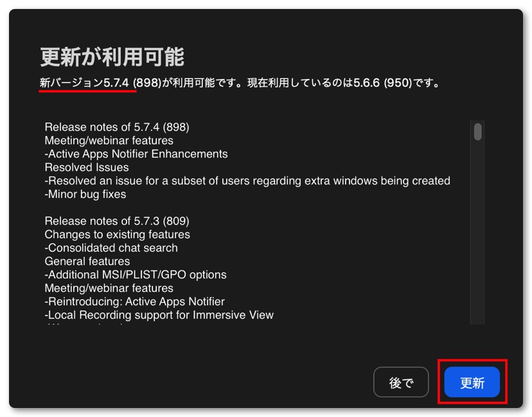
Task: Click the 更新が利用可能 dialog title
Action: click(112, 57)
